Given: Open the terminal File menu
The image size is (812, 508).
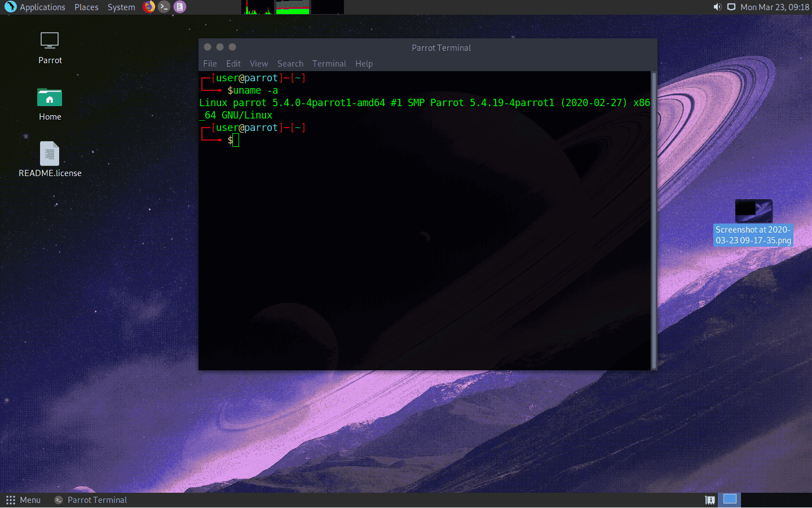Looking at the screenshot, I should pyautogui.click(x=210, y=64).
